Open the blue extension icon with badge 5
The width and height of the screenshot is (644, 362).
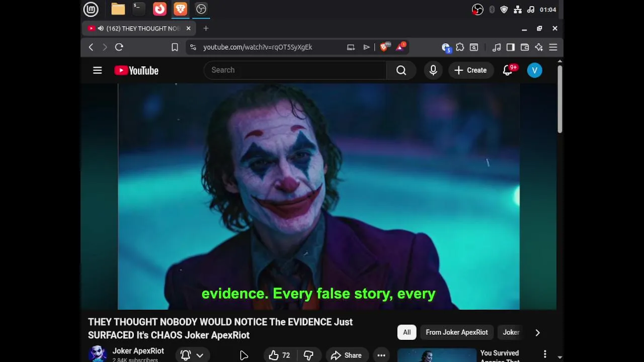pyautogui.click(x=446, y=47)
